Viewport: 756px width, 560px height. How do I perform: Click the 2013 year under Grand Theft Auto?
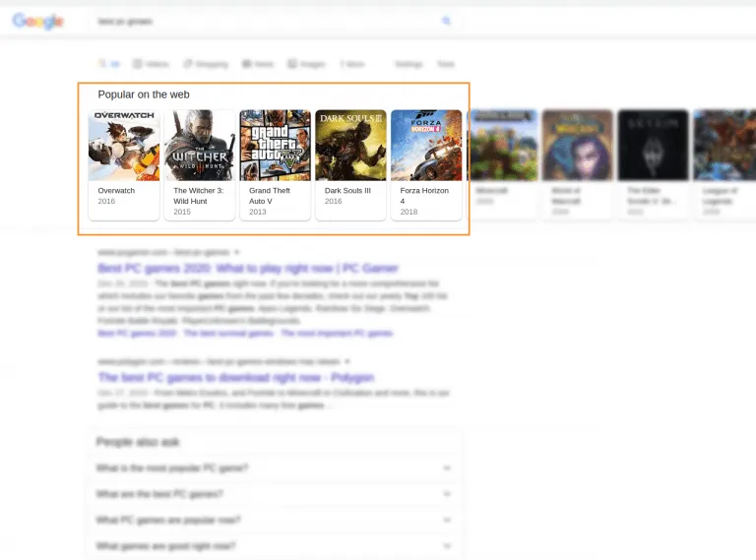[258, 212]
